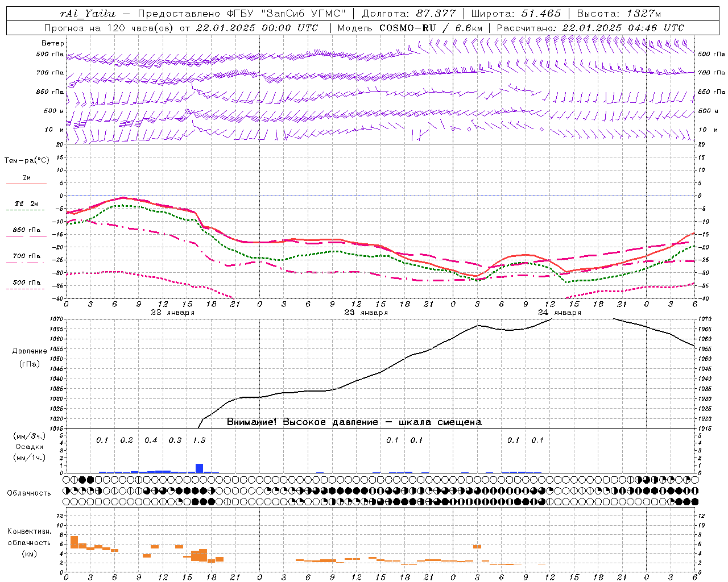728x582 pixels.
Task: Click the Осадки panel label
Action: (30, 447)
